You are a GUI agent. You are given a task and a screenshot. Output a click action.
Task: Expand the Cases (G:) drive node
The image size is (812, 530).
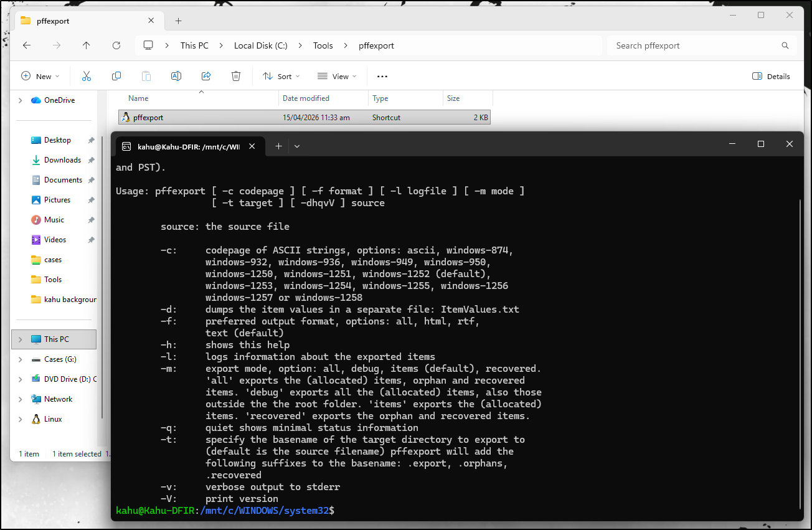pyautogui.click(x=20, y=359)
